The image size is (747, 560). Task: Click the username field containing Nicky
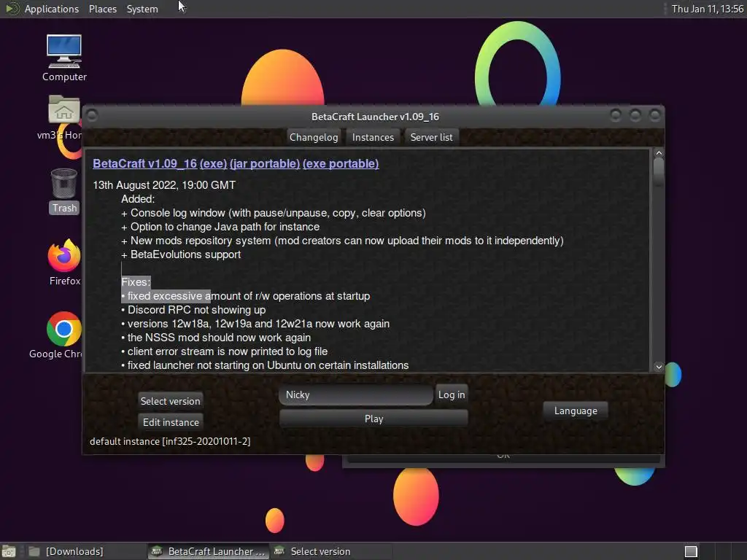tap(356, 394)
